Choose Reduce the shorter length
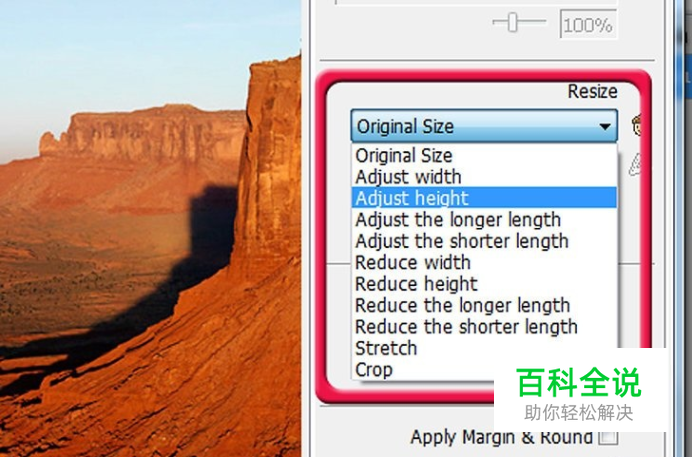 pyautogui.click(x=484, y=327)
